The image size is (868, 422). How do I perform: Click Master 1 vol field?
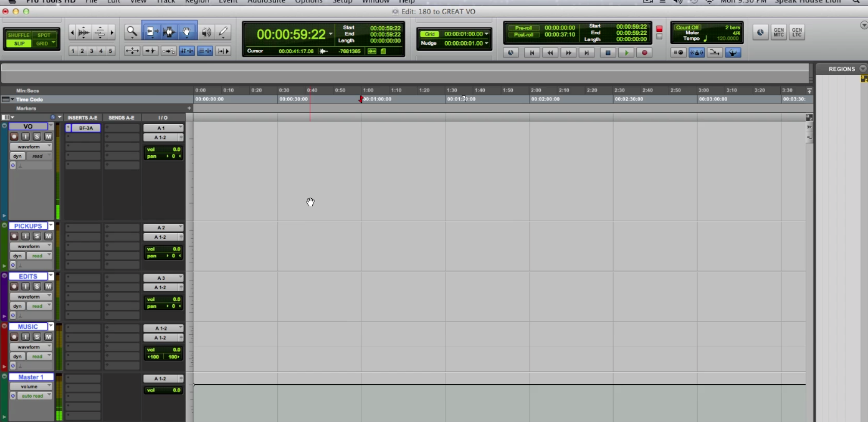click(163, 390)
